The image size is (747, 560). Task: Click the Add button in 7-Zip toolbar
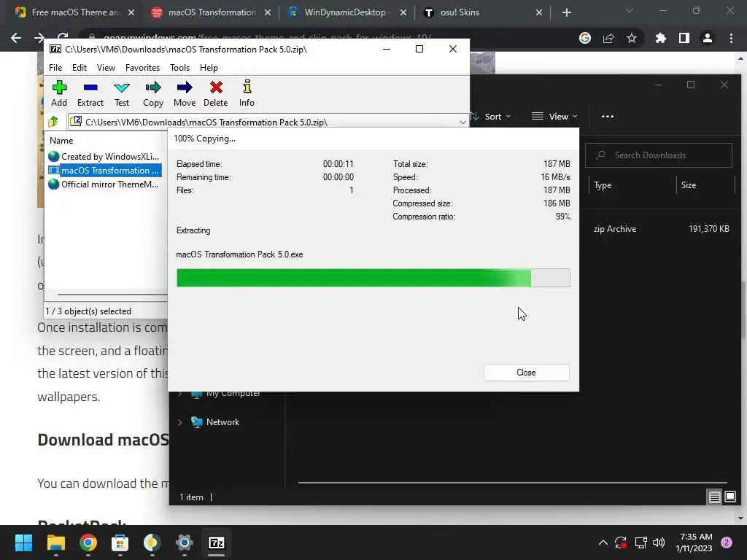pyautogui.click(x=59, y=93)
